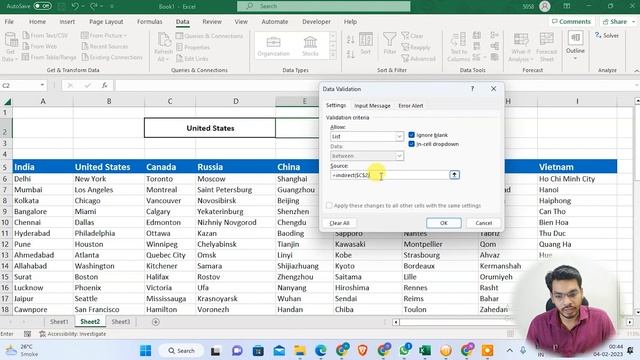Toggle In-cell dropdown checkbox
Image resolution: width=640 pixels, height=360 pixels.
tap(411, 144)
